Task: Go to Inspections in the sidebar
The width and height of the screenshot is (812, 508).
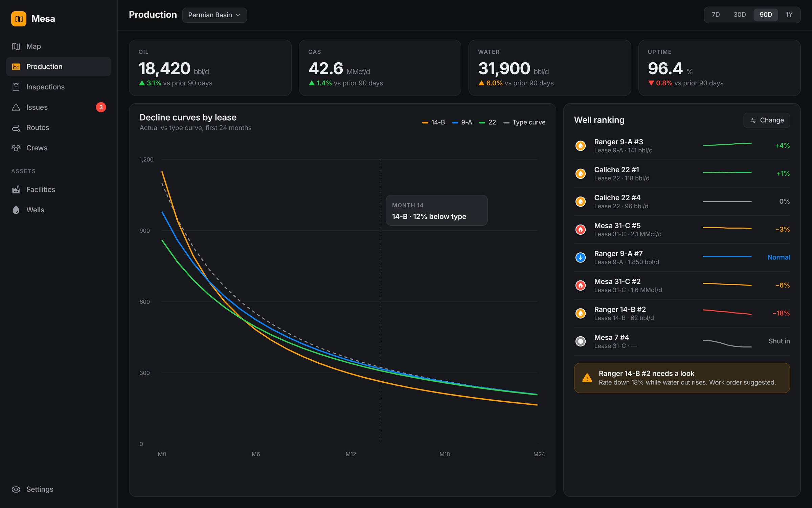Action: point(59,87)
